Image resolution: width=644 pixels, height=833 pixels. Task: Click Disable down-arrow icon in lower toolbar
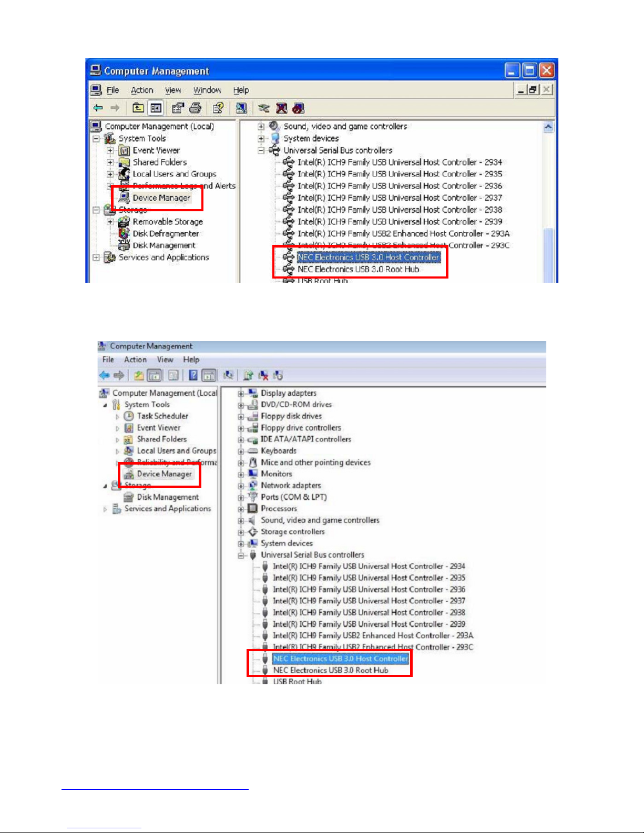278,375
